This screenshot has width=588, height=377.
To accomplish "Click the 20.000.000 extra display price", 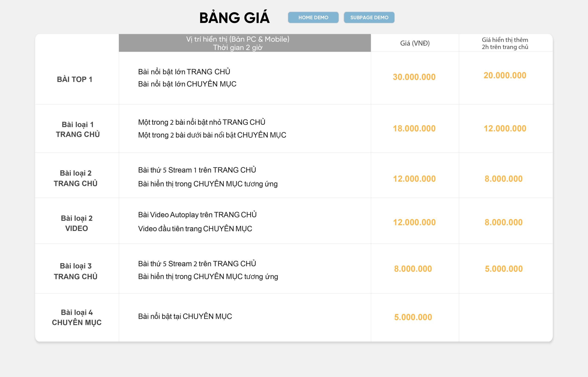I will pyautogui.click(x=505, y=75).
